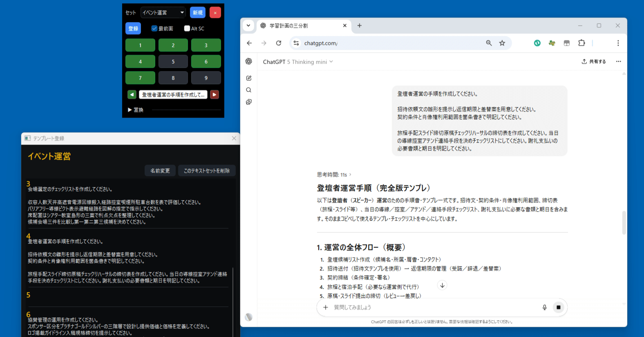This screenshot has height=337, width=644.
Task: Expand the 思考時間: 11s details
Action: (334, 174)
